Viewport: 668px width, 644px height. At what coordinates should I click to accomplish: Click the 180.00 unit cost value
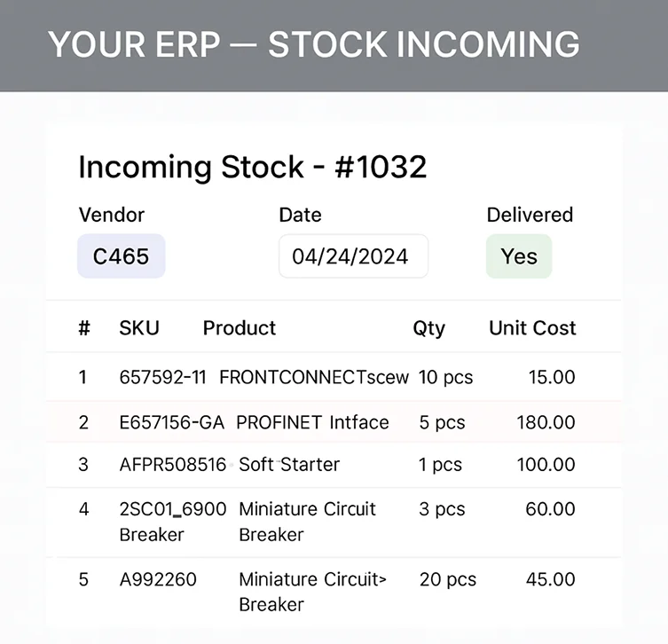tap(546, 422)
